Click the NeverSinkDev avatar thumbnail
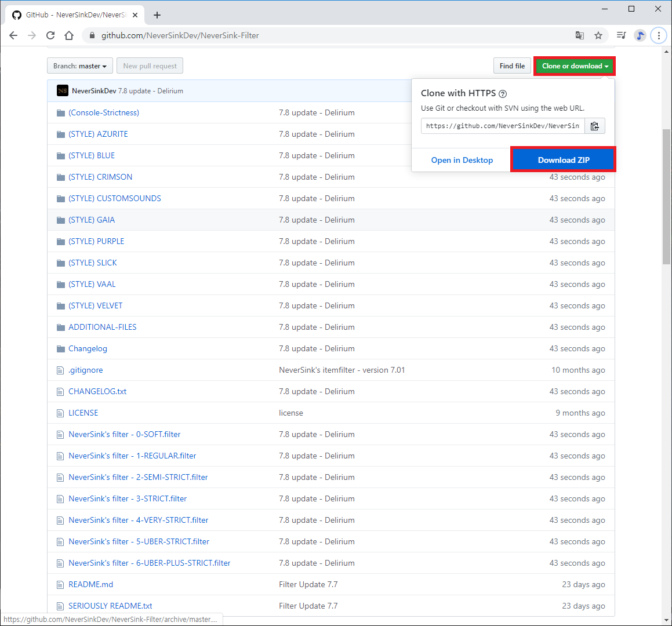 point(63,91)
